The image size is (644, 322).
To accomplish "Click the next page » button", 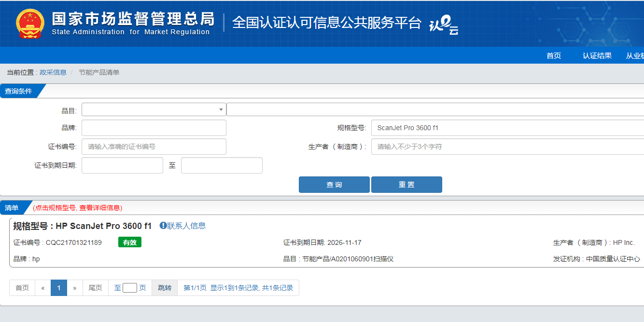I will (x=75, y=288).
